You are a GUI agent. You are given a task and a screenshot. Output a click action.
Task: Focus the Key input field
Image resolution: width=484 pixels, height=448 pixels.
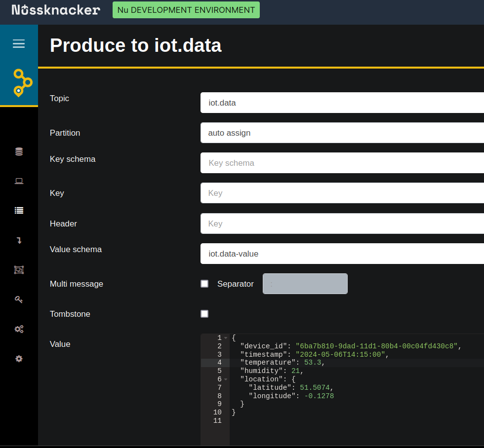tap(342, 193)
